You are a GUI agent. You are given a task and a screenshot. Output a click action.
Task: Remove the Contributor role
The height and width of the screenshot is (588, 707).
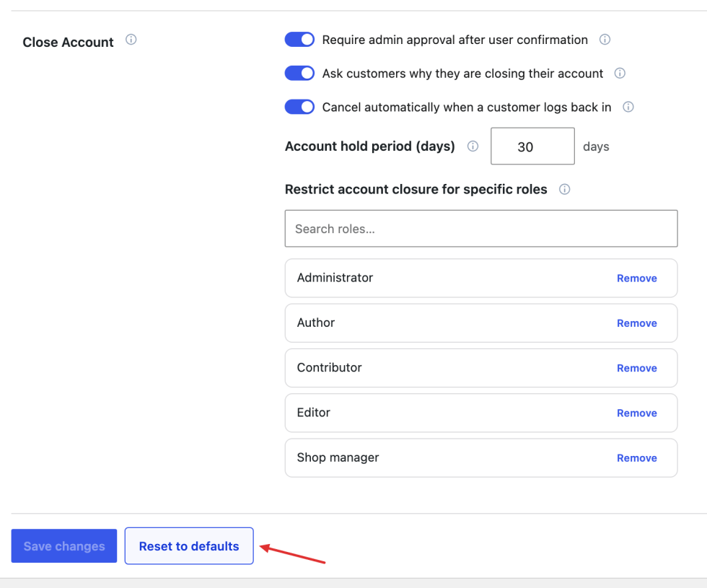(x=636, y=368)
